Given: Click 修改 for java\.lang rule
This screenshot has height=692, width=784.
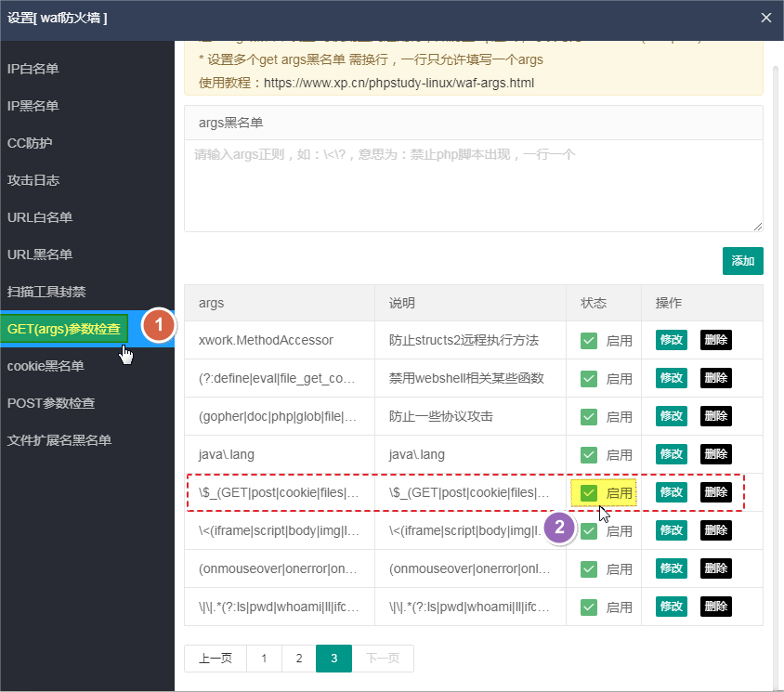Looking at the screenshot, I should point(671,454).
